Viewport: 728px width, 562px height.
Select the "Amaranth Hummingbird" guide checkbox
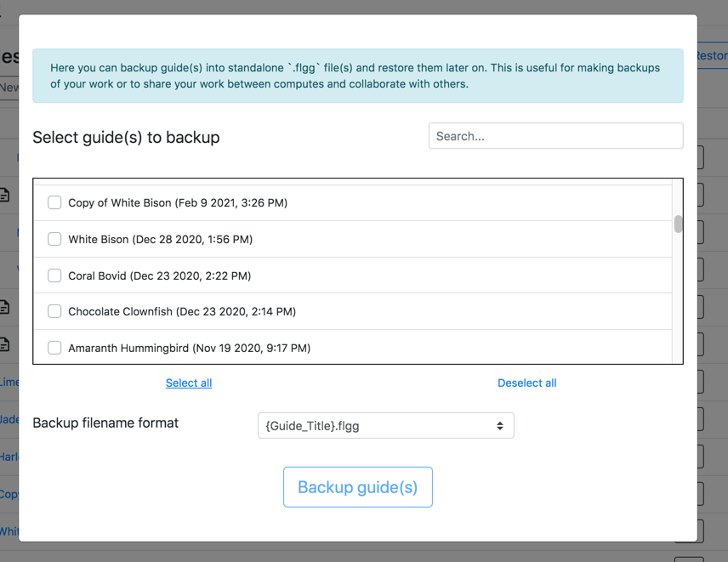pyautogui.click(x=54, y=347)
